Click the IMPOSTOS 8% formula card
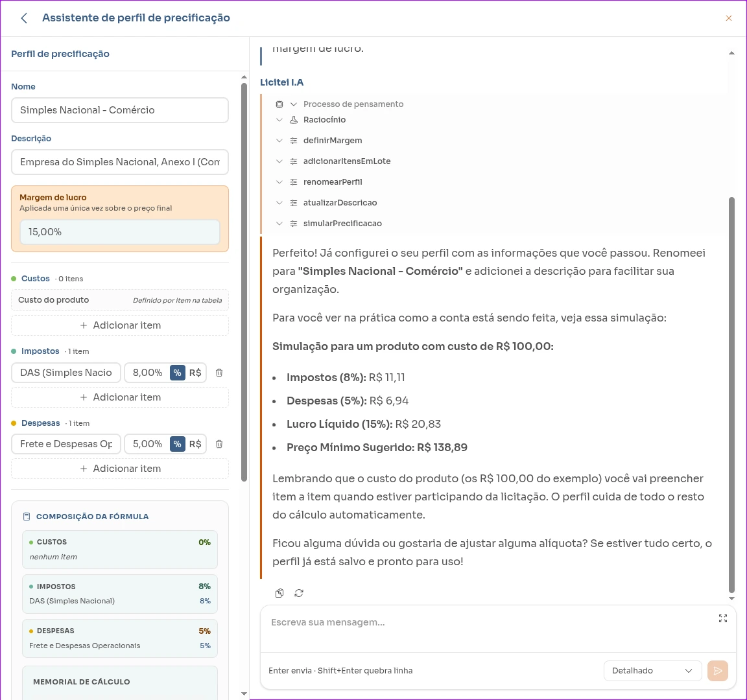This screenshot has height=700, width=747. click(120, 594)
